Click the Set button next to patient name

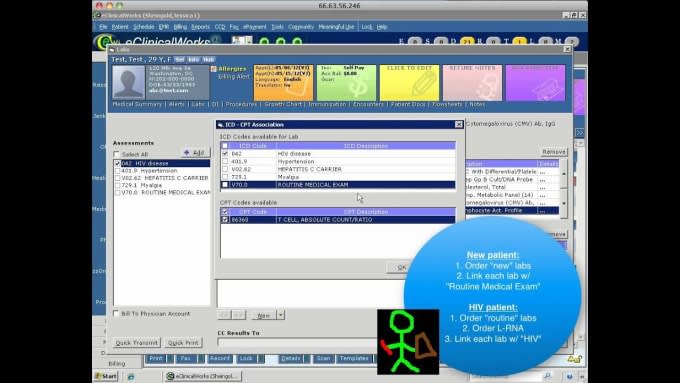(x=180, y=59)
